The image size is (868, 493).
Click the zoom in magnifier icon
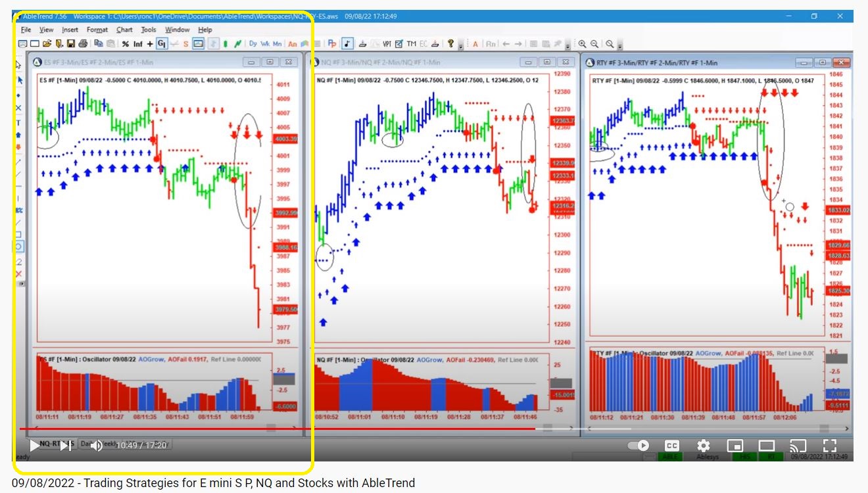point(582,44)
